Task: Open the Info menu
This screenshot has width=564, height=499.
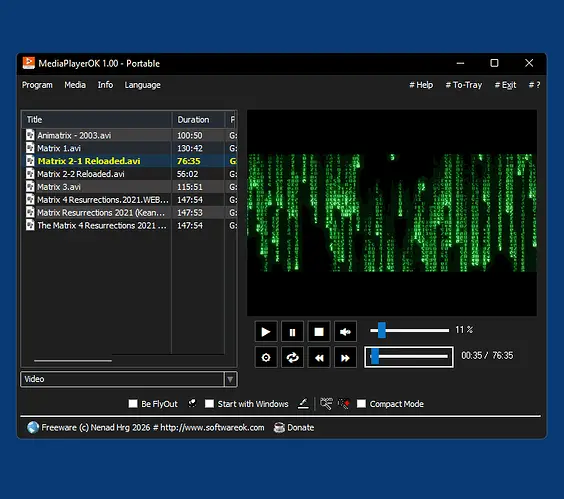Action: pos(105,85)
